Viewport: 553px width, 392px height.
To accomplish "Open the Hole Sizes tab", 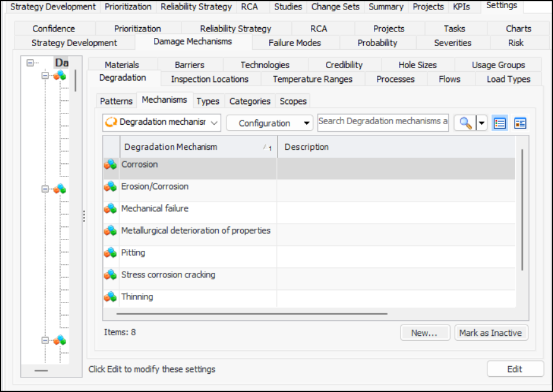I will 417,65.
